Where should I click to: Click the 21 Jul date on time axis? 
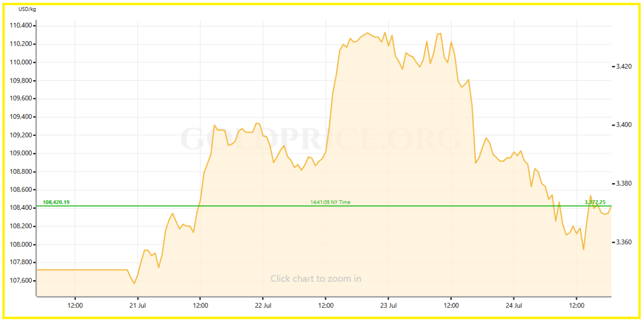point(137,305)
